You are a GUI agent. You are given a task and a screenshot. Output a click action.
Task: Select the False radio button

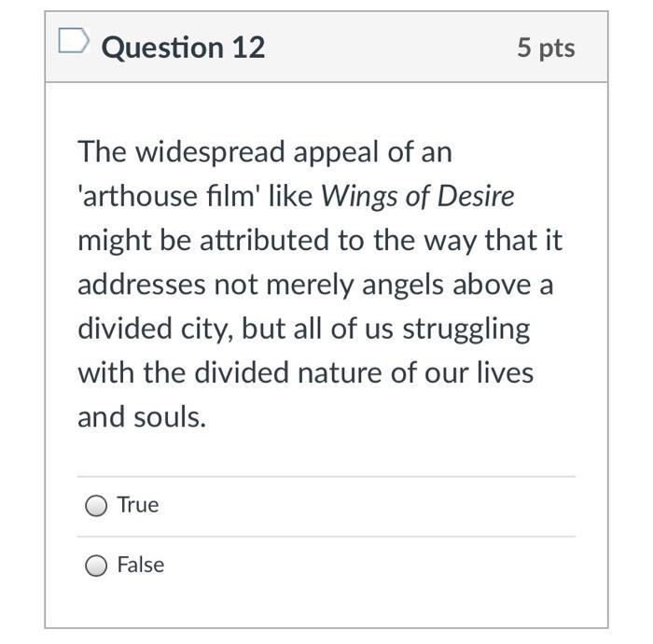pos(96,566)
